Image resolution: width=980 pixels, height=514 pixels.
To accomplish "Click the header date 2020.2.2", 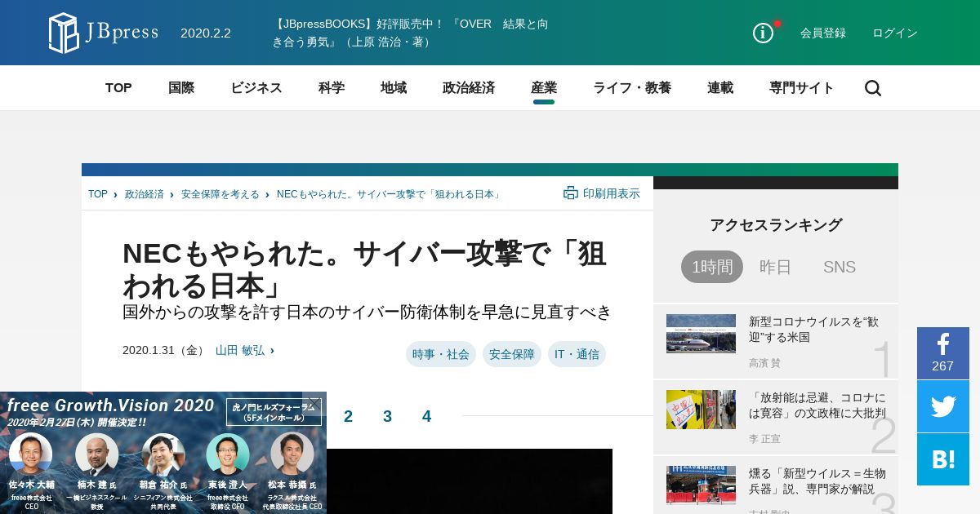I will (x=206, y=33).
